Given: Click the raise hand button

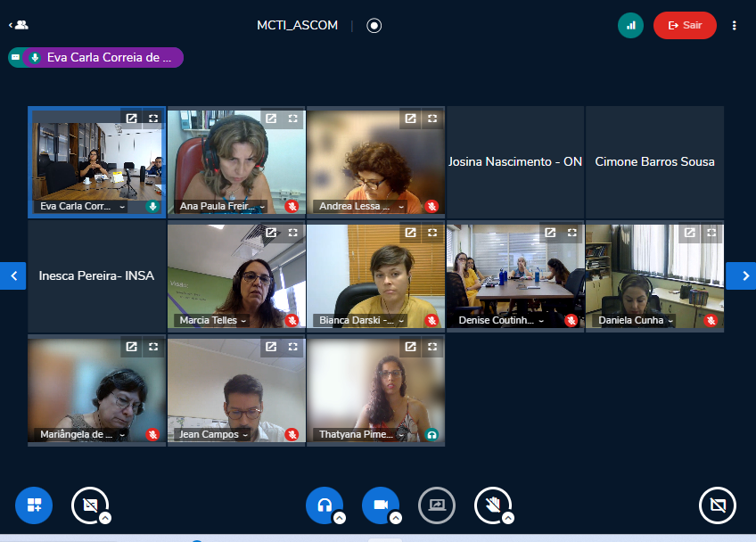Looking at the screenshot, I should click(492, 505).
